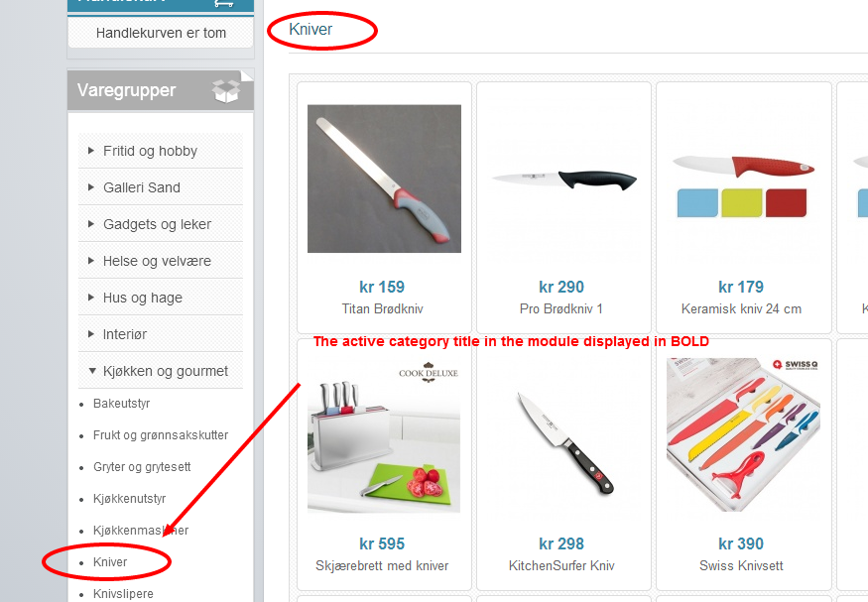Image resolution: width=868 pixels, height=602 pixels.
Task: Open Keramisk kniv 24 cm thumbnail
Action: [x=743, y=179]
